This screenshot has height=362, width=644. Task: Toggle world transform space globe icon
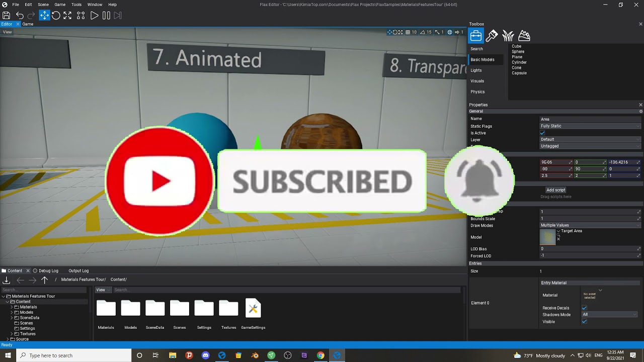coord(450,32)
